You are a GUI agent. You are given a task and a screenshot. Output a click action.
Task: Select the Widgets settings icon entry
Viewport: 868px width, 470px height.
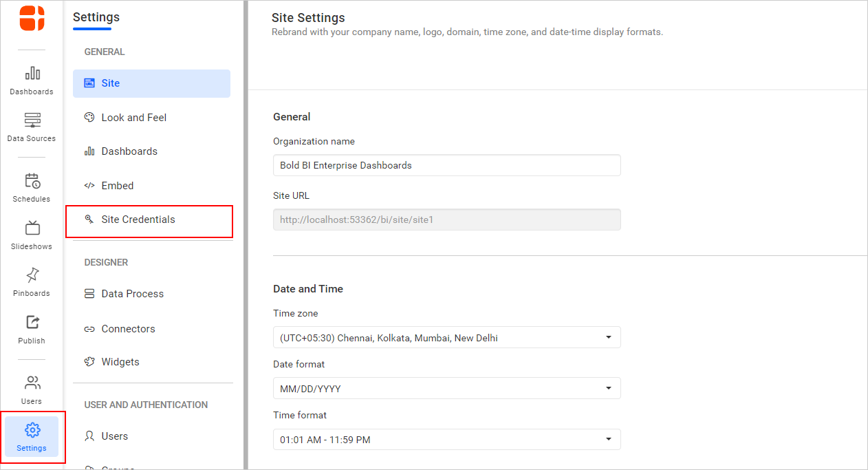tap(120, 361)
